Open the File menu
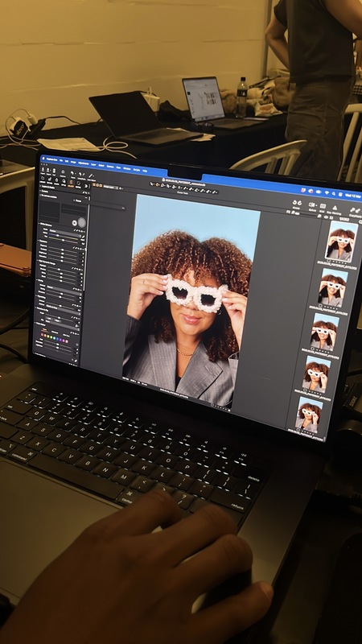 (61, 160)
